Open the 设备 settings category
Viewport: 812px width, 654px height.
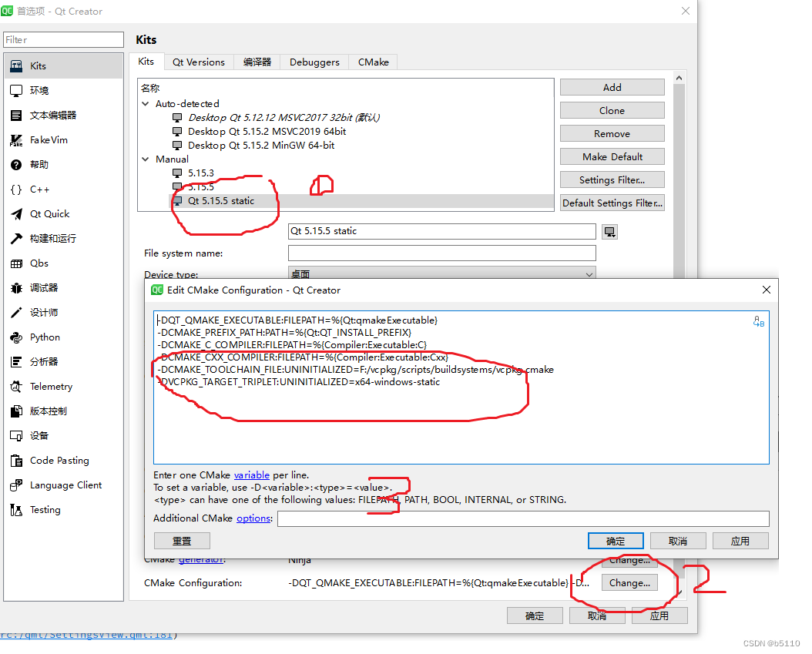tap(63, 435)
